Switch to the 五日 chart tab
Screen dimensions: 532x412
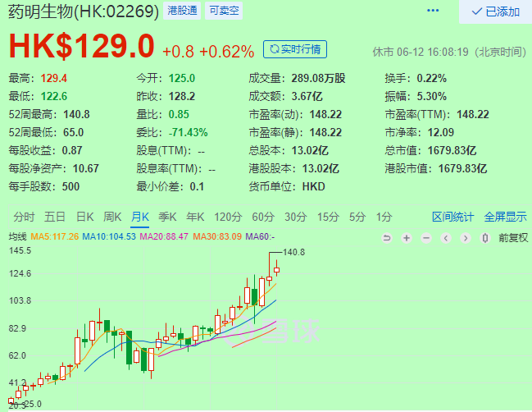[x=54, y=217]
